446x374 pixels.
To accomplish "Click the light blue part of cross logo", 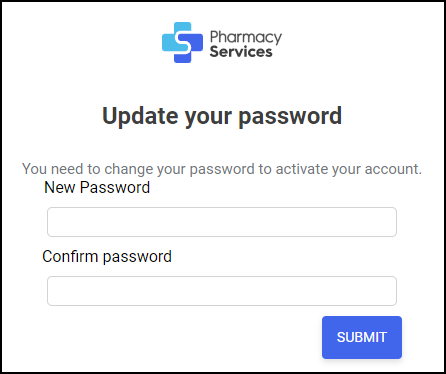I will point(171,37).
